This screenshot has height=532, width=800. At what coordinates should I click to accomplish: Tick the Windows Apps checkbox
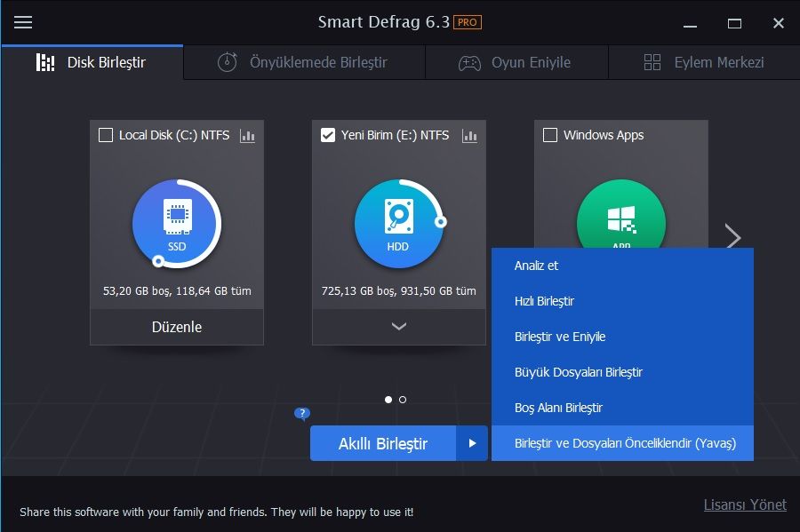click(x=550, y=135)
